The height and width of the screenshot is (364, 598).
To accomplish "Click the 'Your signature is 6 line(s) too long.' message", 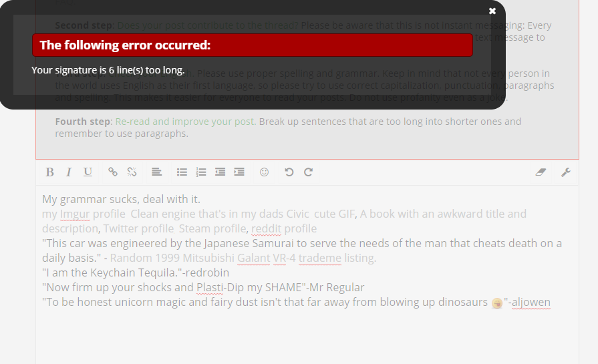I will pos(108,70).
